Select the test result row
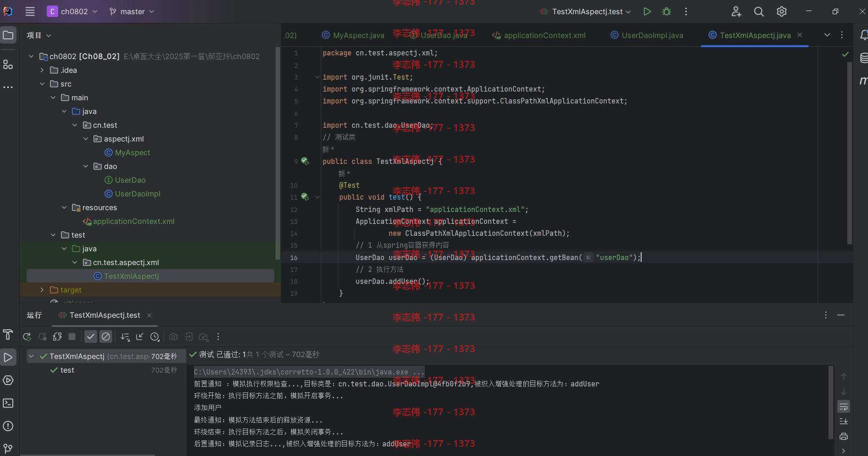The height and width of the screenshot is (456, 868). pyautogui.click(x=106, y=370)
